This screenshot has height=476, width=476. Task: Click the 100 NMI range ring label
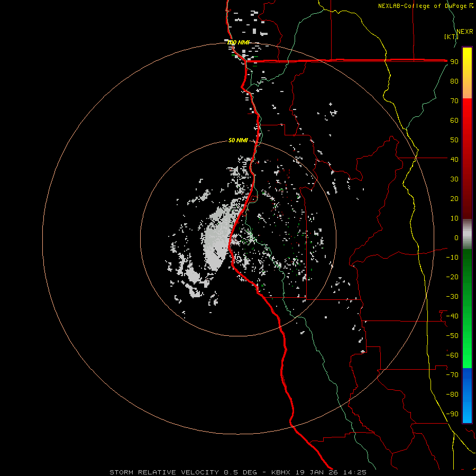tap(239, 42)
